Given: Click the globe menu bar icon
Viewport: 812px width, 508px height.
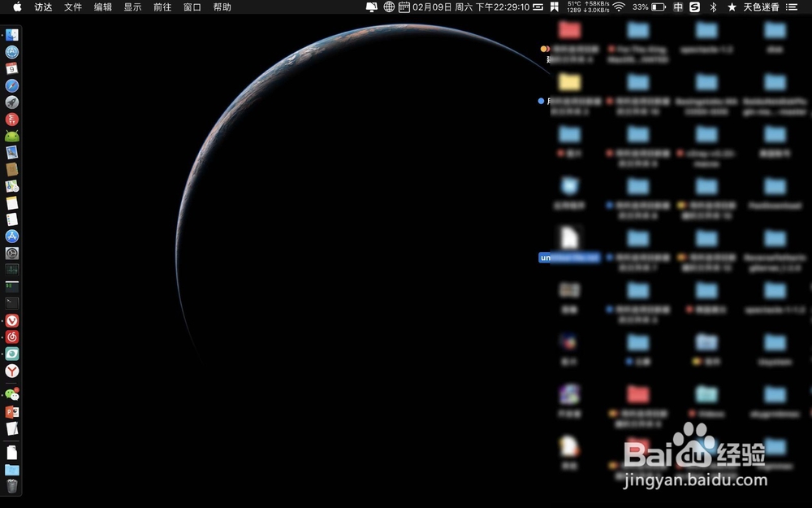Looking at the screenshot, I should pyautogui.click(x=389, y=7).
